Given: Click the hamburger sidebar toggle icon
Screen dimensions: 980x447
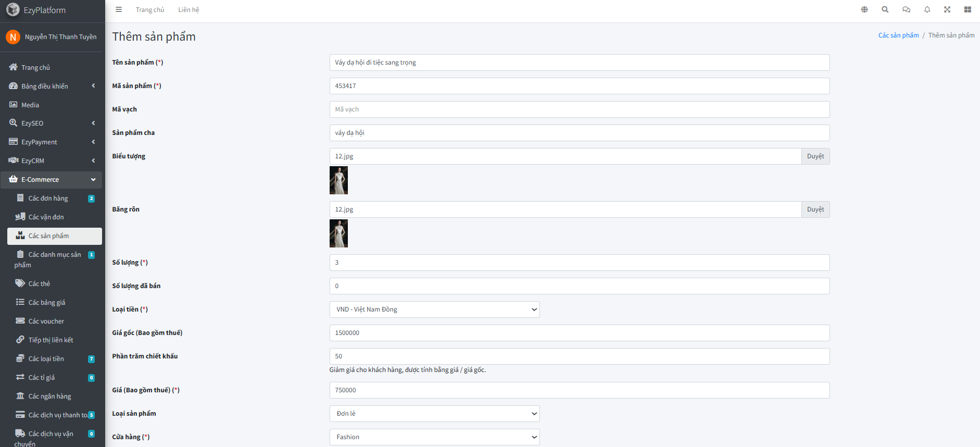Looking at the screenshot, I should coord(119,9).
